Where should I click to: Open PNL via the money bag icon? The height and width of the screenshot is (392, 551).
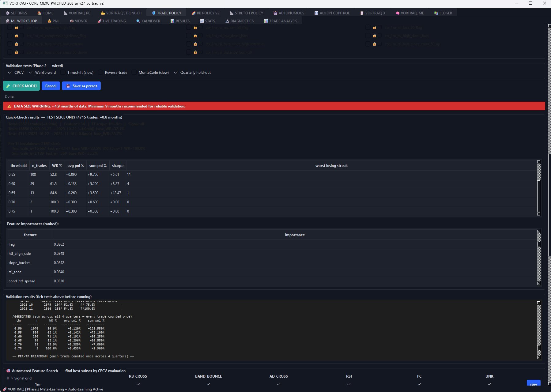click(x=49, y=21)
